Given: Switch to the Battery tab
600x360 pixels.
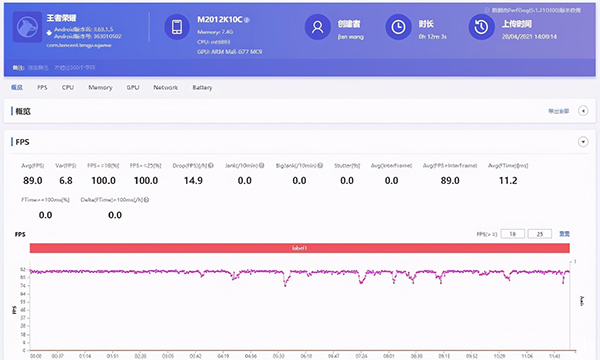Looking at the screenshot, I should click(x=202, y=87).
